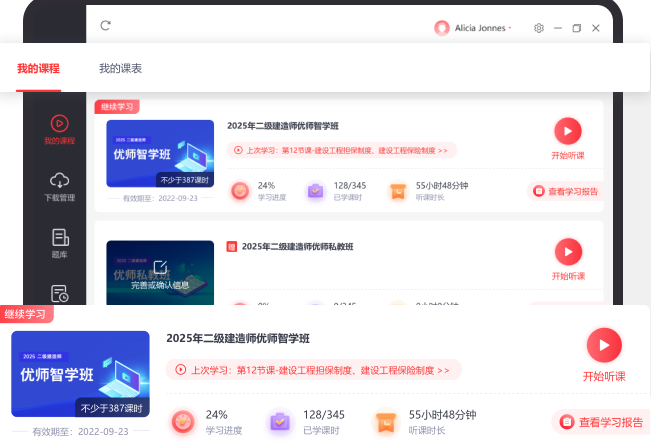Open the Alicia Jonnes user dropdown
Screen dimensions: 651x447
483,28
